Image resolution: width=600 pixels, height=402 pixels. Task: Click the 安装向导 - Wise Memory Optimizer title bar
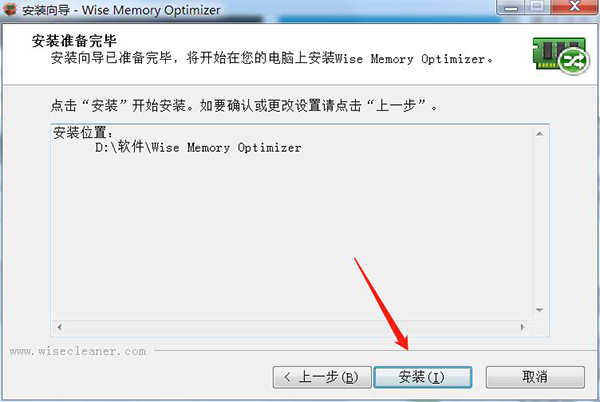[121, 10]
